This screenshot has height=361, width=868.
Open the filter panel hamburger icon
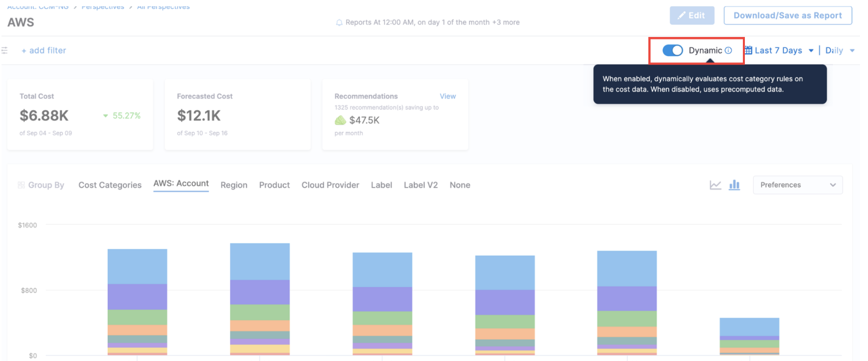click(x=5, y=50)
